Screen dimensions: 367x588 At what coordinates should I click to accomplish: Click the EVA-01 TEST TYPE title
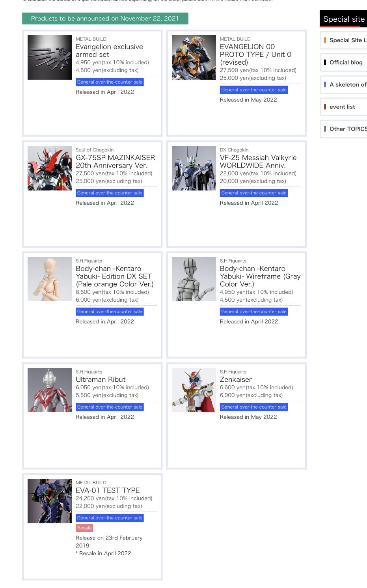click(x=108, y=490)
